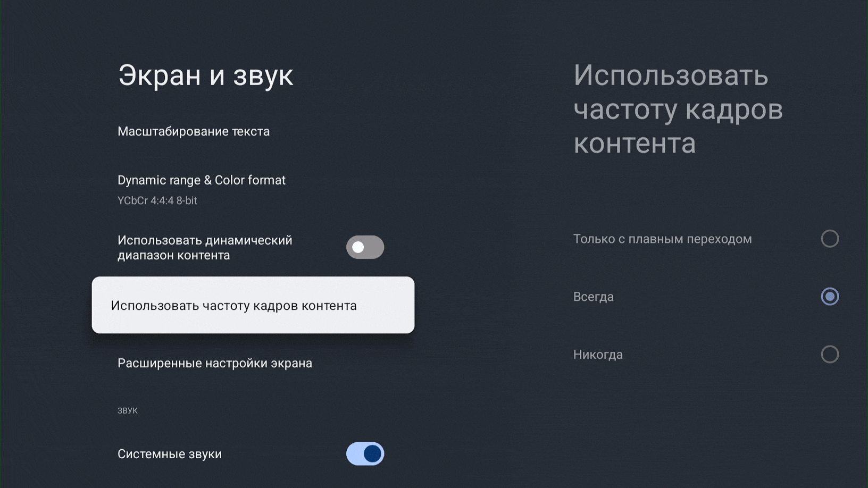868x488 pixels.
Task: Select highlighted Использовать частоту кадров контента item
Action: [x=253, y=305]
